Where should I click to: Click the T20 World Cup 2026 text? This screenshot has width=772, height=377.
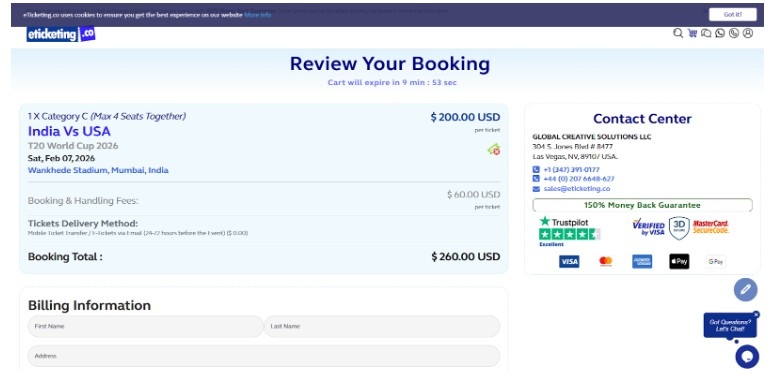73,146
